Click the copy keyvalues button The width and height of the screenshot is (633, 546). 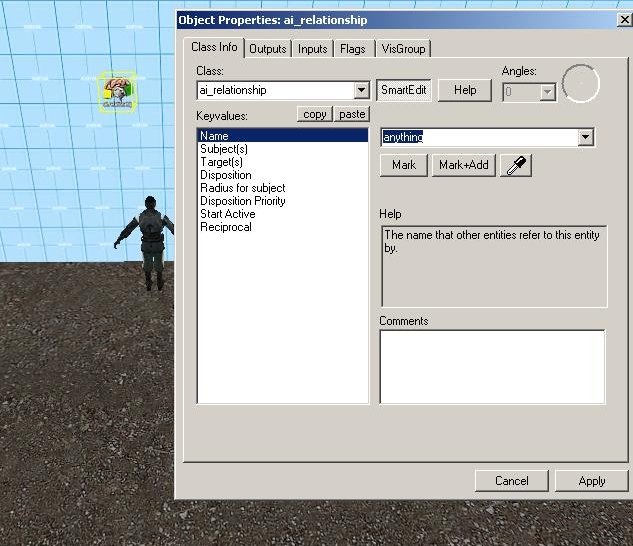click(315, 114)
